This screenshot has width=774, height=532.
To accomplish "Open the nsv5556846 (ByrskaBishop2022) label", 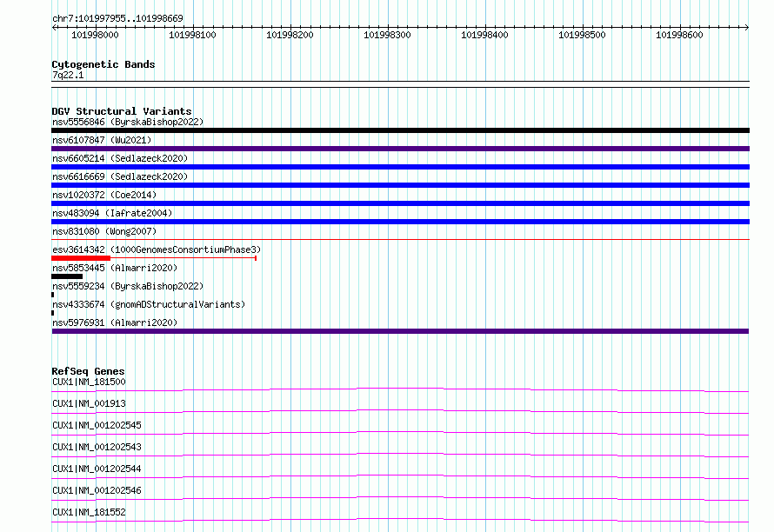I will [128, 122].
